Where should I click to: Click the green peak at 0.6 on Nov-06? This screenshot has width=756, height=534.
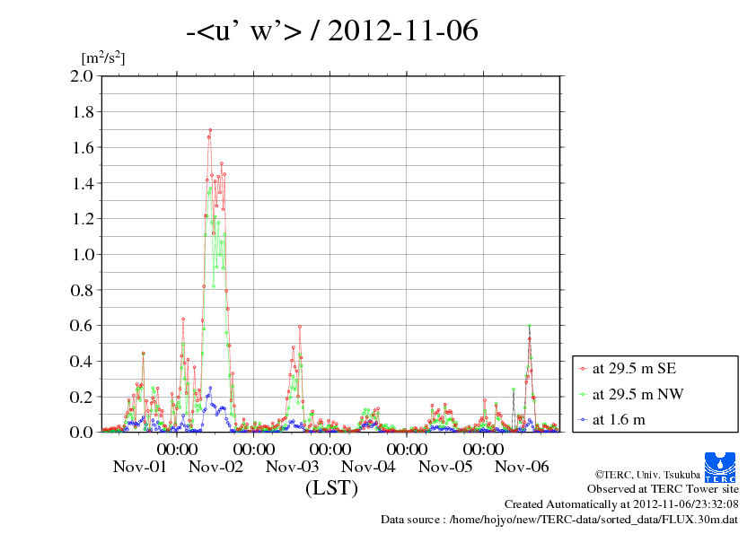tap(530, 326)
